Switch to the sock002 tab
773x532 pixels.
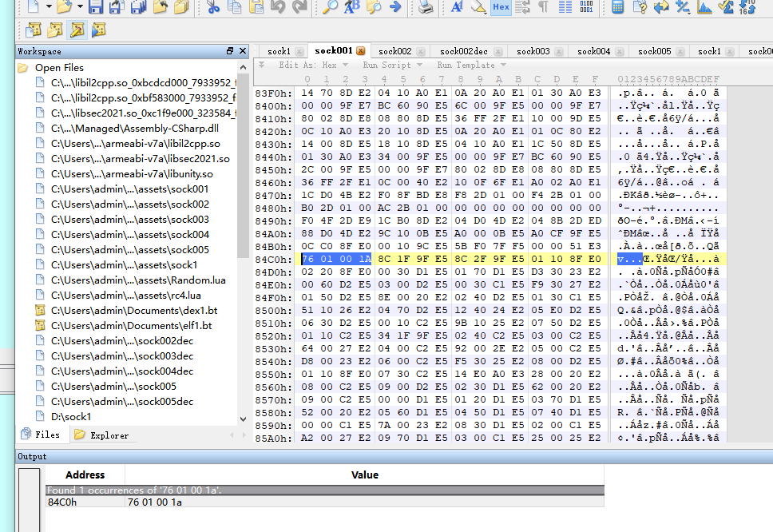tap(394, 51)
